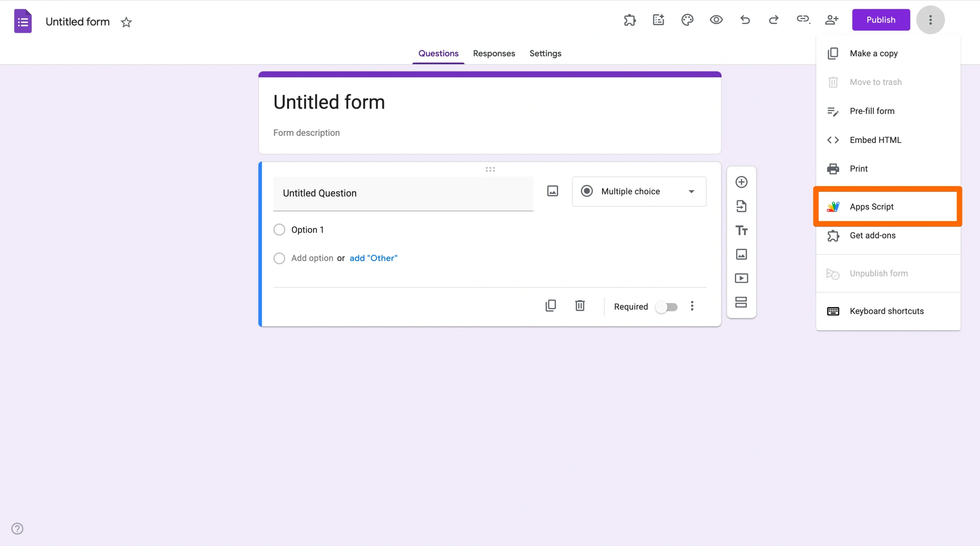980x546 pixels.
Task: Open the Multiple choice dropdown
Action: [639, 191]
